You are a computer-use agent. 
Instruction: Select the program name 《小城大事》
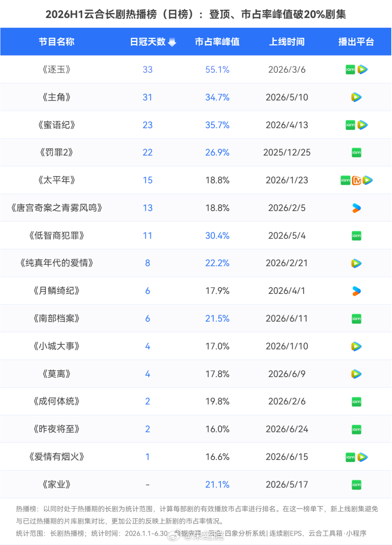click(57, 346)
